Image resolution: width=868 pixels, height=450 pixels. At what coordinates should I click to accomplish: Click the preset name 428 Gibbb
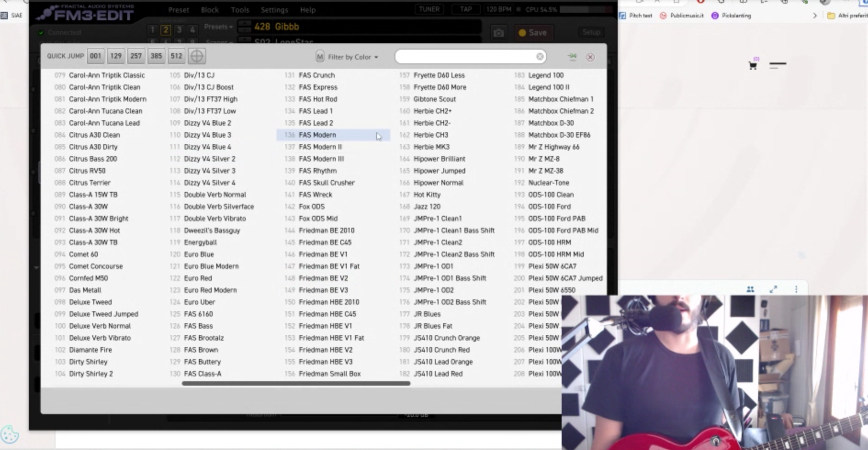[276, 27]
